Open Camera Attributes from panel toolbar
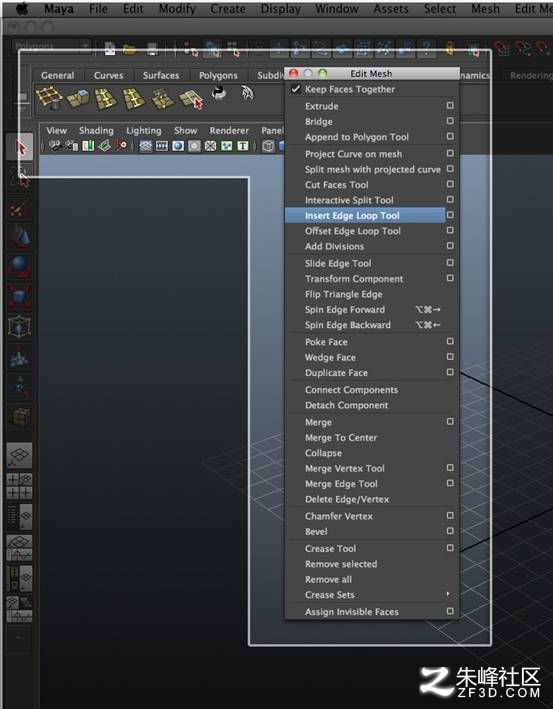Image resolution: width=553 pixels, height=709 pixels. click(x=72, y=146)
